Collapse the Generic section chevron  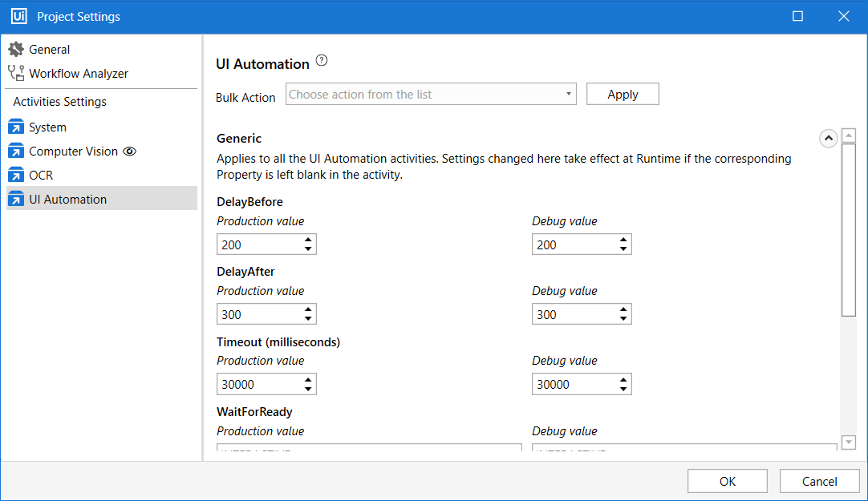828,138
